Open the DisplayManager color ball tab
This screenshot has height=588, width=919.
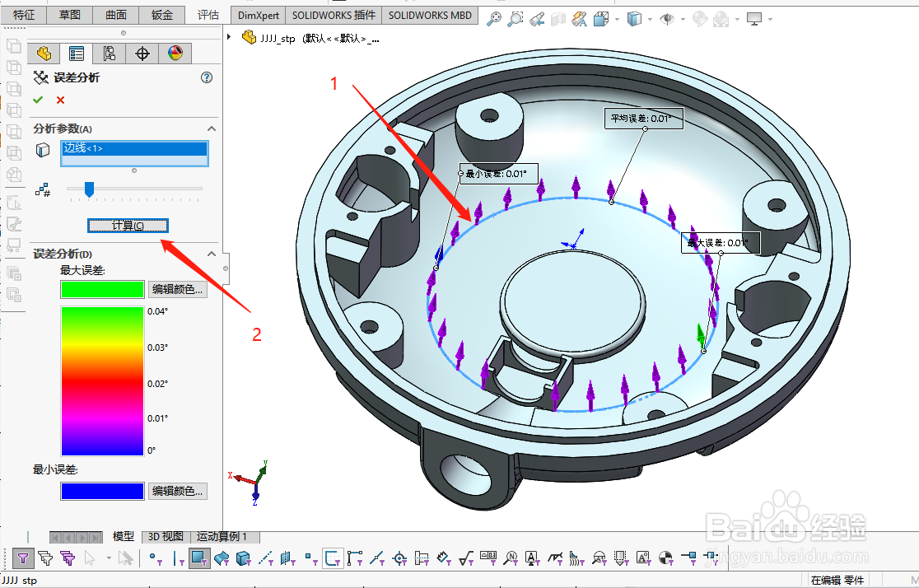[175, 54]
